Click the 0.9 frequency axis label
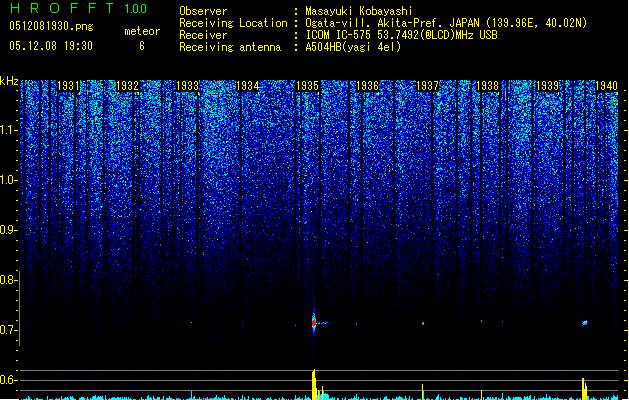Image resolution: width=629 pixels, height=400 pixels. pos(8,230)
